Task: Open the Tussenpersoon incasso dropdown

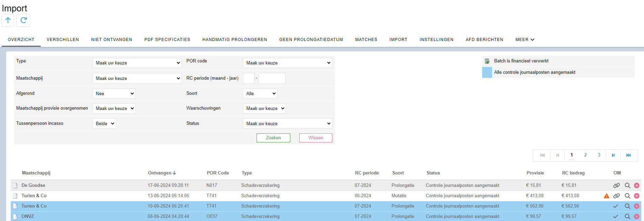Action: click(104, 123)
